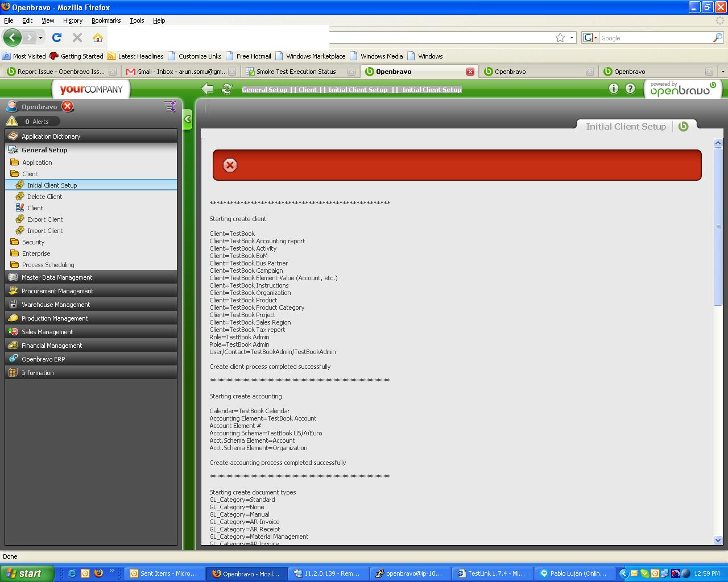Screen dimensions: 728x582
Task: Close the active Openbravo browser tab
Action: 470,72
